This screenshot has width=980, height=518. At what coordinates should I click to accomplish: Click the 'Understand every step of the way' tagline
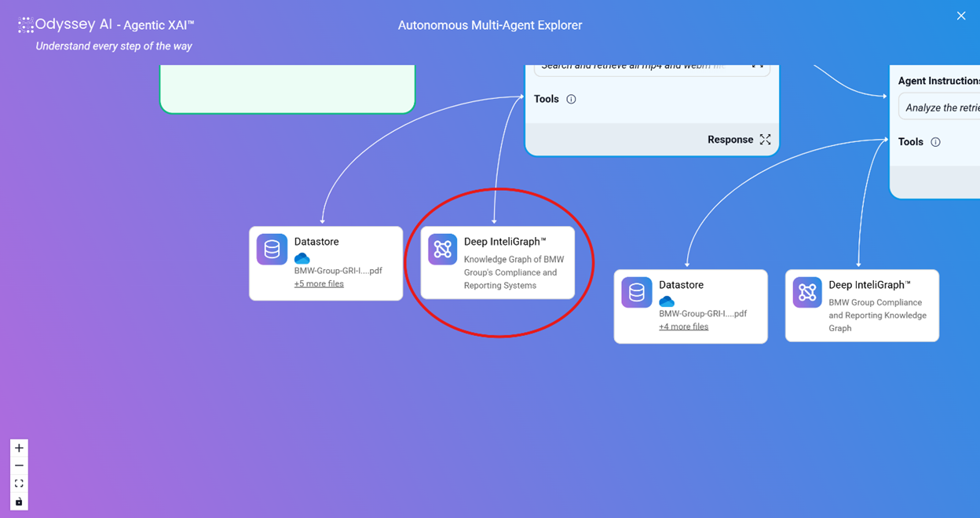pos(114,46)
